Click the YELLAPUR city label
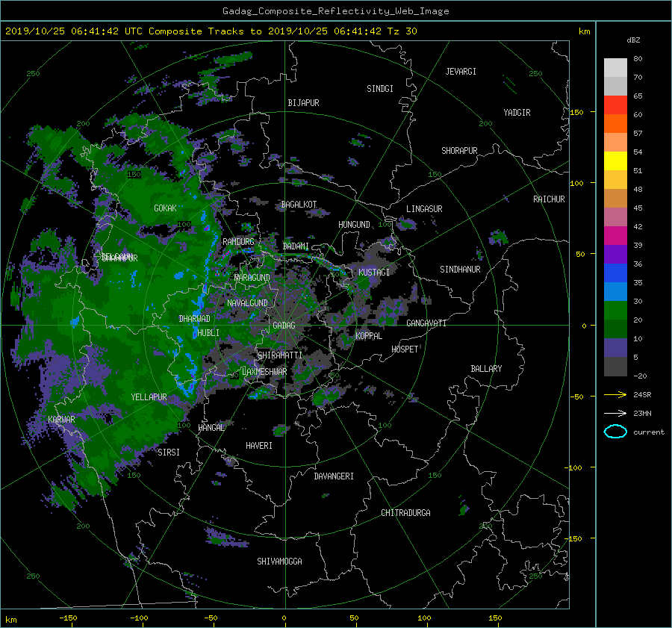 [x=149, y=397]
